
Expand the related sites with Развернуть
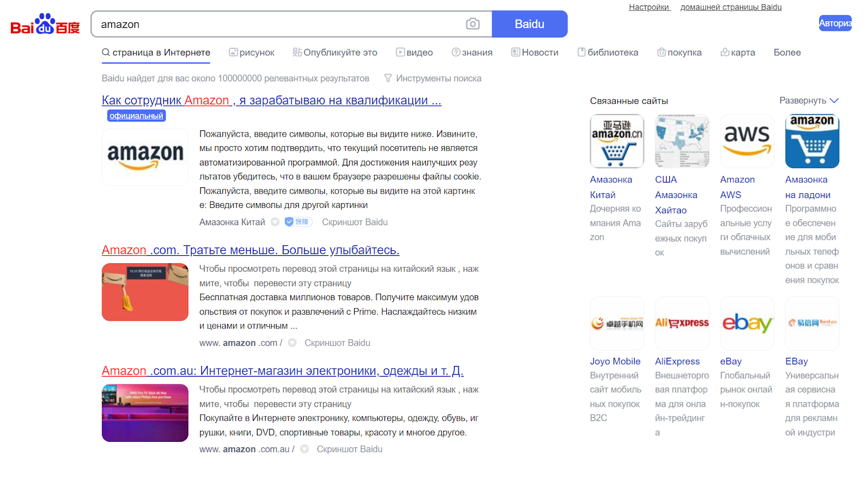pos(809,100)
